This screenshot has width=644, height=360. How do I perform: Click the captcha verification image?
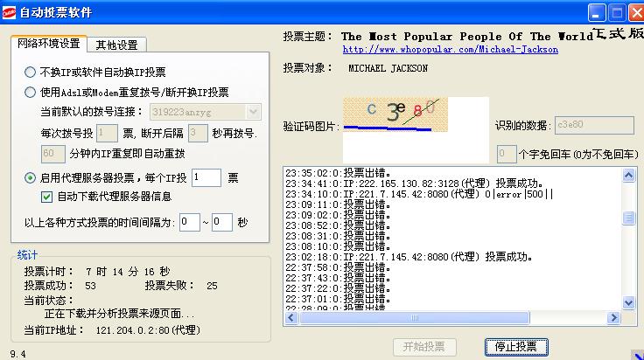[x=395, y=114]
